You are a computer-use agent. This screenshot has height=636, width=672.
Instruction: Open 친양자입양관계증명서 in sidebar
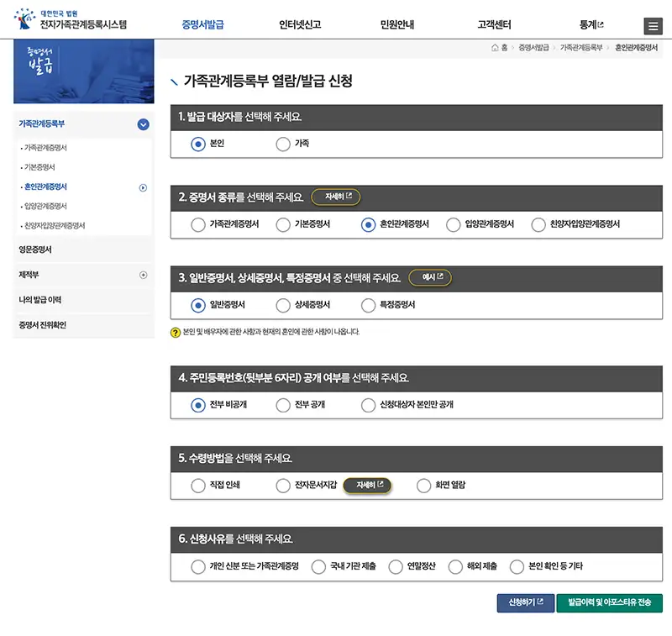point(55,225)
